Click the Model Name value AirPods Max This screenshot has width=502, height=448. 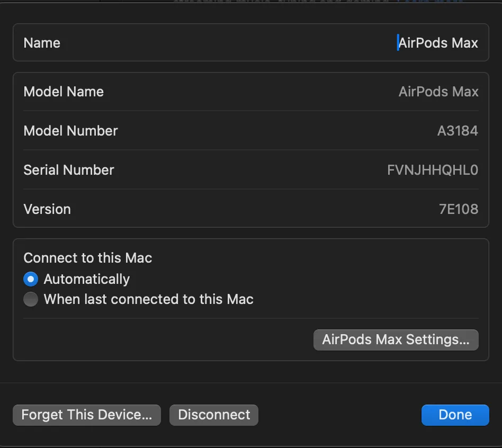pyautogui.click(x=438, y=92)
